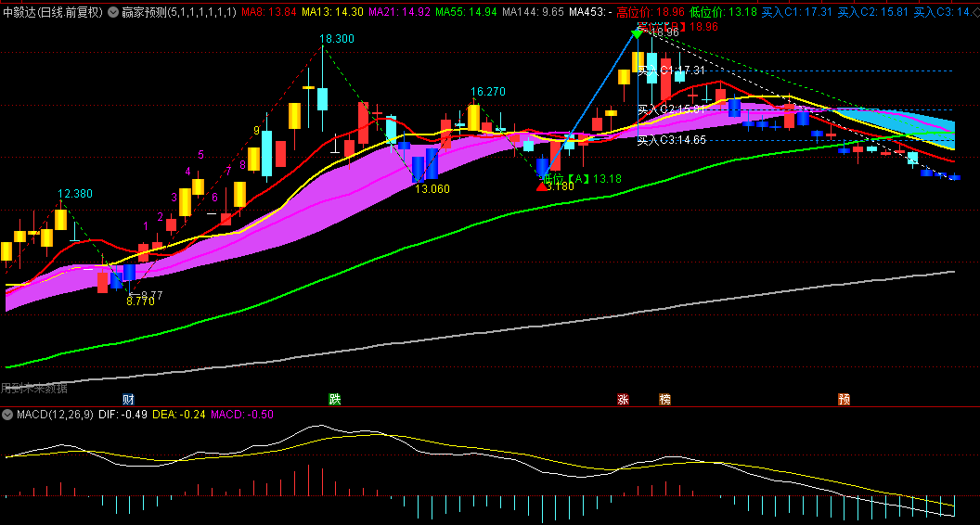
Task: Click the red up-triangle low marker
Action: coord(542,186)
